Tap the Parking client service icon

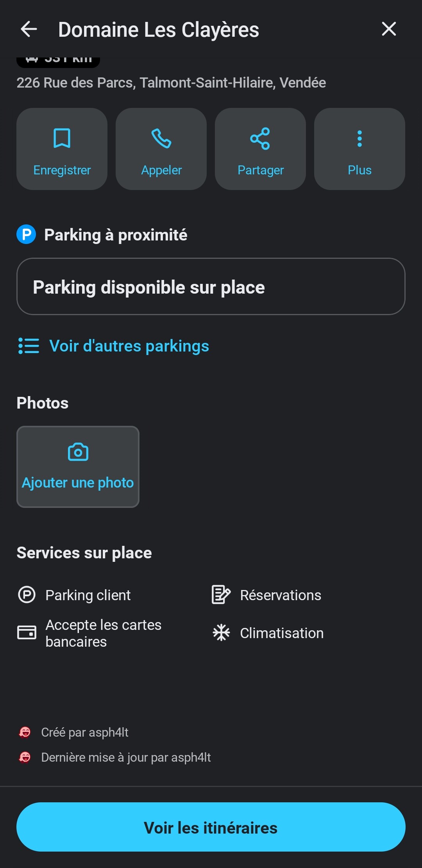pyautogui.click(x=27, y=595)
